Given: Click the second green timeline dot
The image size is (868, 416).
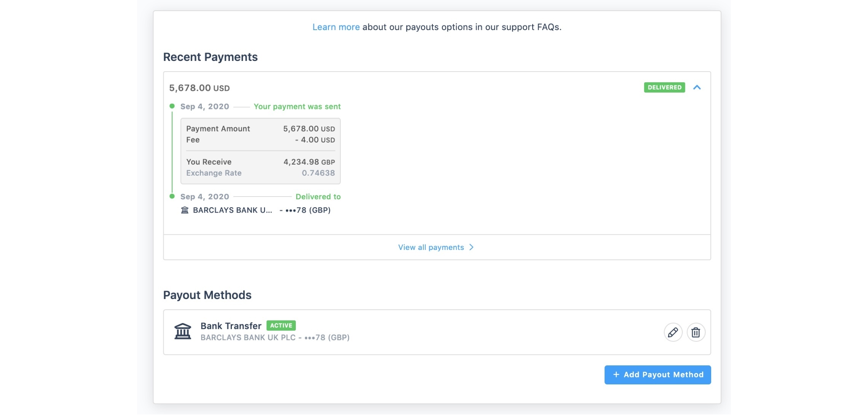Looking at the screenshot, I should (172, 196).
